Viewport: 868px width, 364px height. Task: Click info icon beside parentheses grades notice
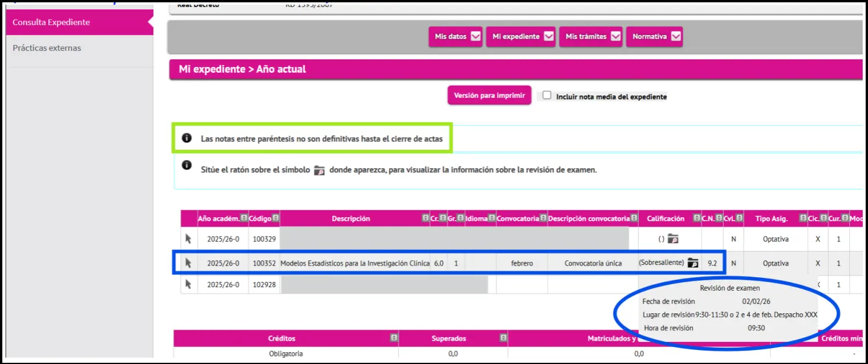click(x=187, y=139)
